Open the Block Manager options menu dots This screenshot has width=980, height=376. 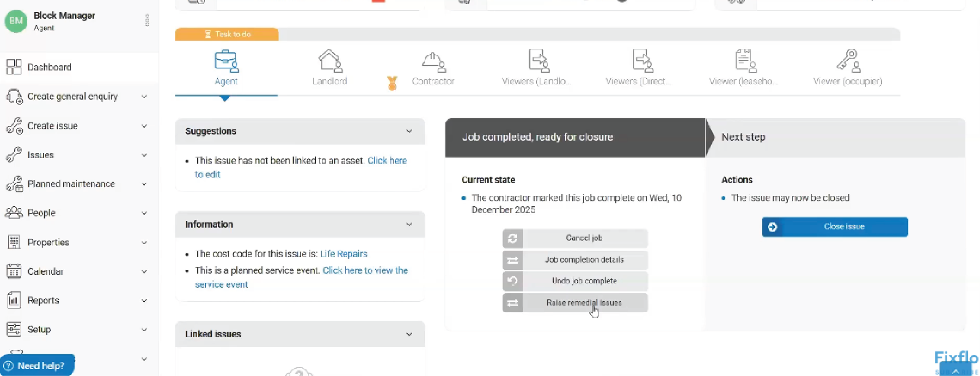pos(147,20)
